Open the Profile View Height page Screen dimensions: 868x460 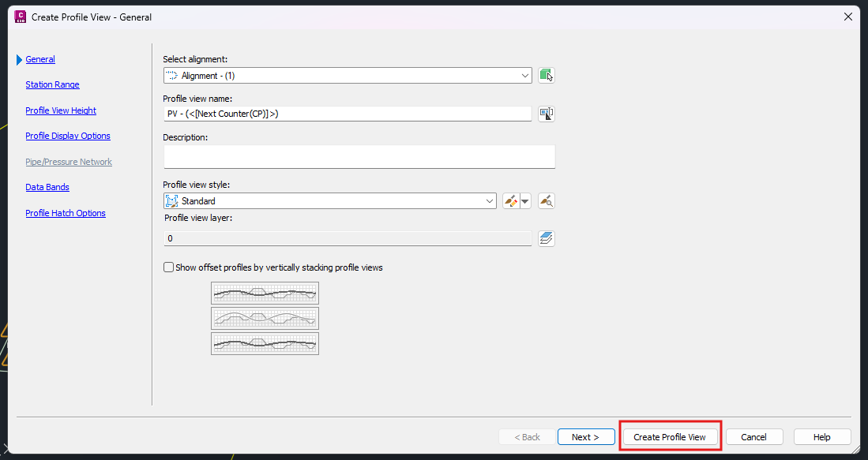pos(61,110)
